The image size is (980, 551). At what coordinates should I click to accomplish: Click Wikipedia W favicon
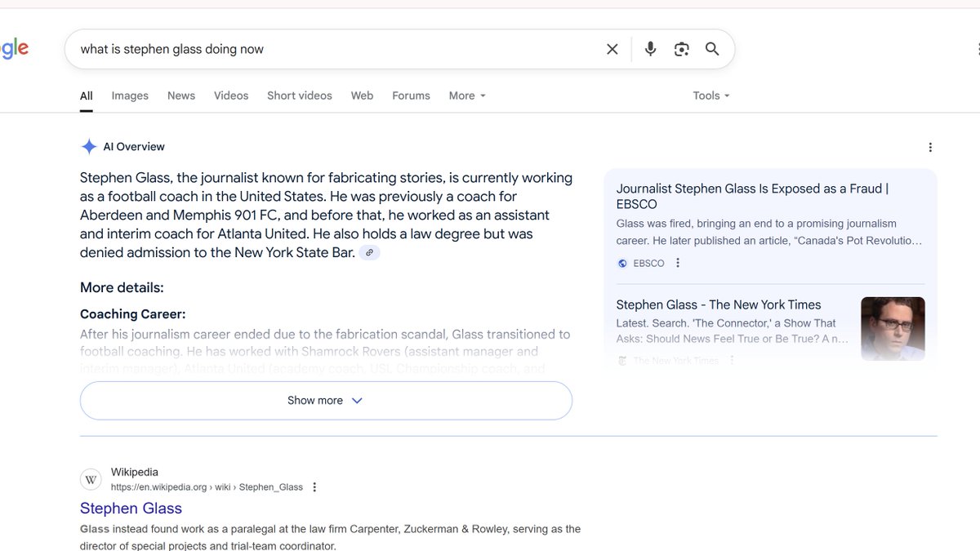(91, 479)
